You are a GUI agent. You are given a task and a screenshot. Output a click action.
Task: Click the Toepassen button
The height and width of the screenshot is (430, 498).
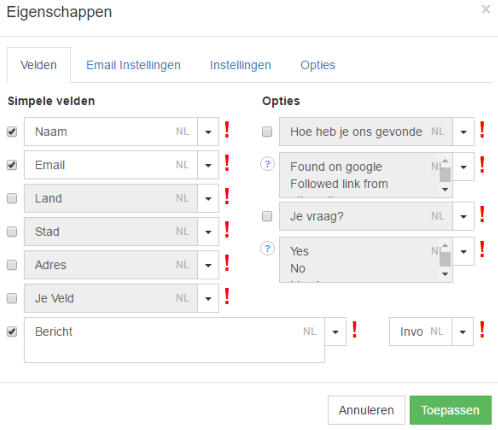(x=450, y=410)
